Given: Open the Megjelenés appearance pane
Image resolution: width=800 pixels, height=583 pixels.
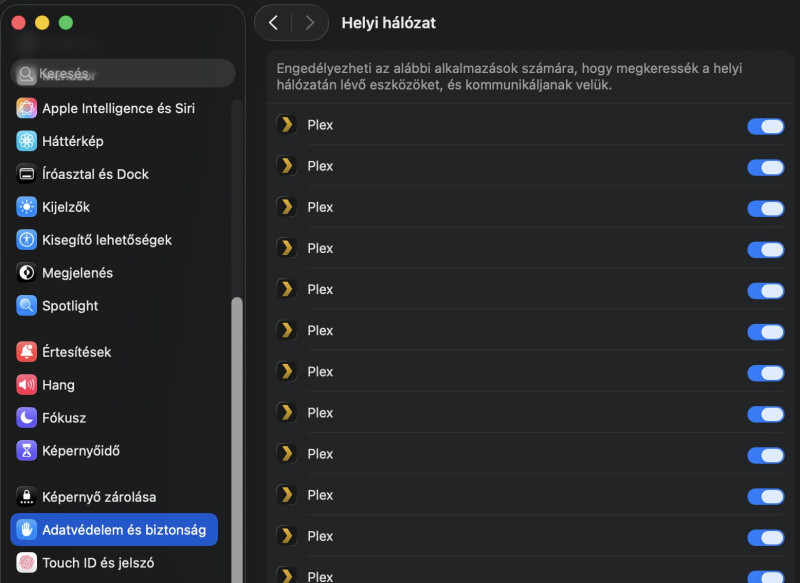Looking at the screenshot, I should pos(115,273).
